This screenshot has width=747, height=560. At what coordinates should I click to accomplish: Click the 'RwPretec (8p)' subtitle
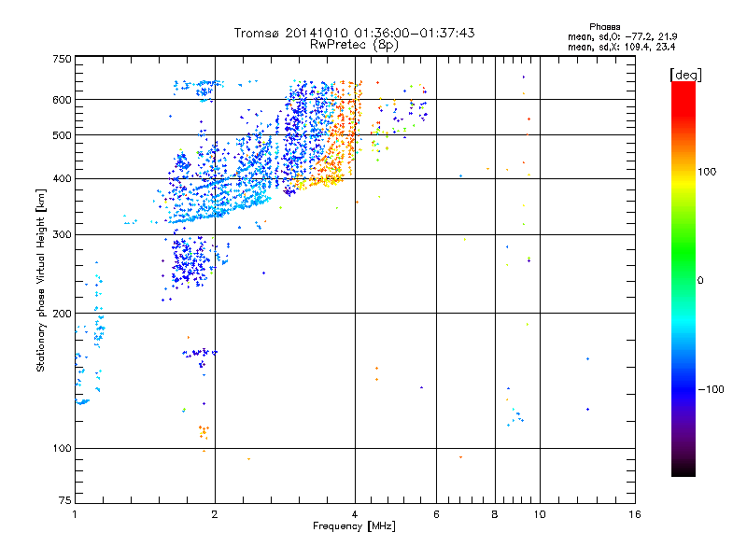tap(354, 45)
